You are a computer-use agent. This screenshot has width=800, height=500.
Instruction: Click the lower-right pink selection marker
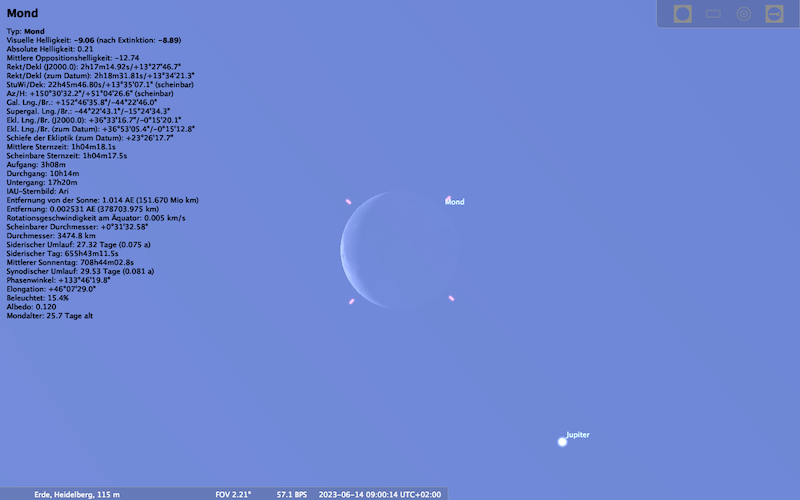pos(452,298)
